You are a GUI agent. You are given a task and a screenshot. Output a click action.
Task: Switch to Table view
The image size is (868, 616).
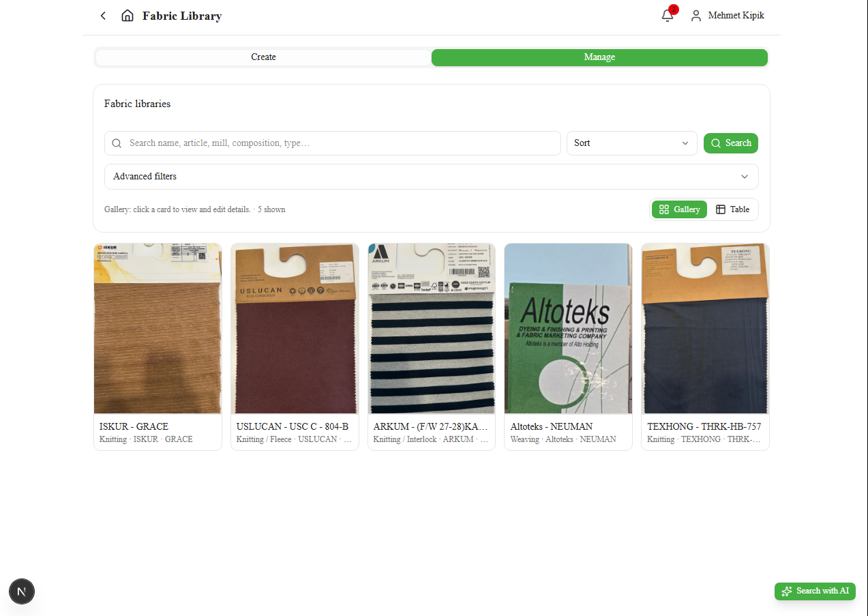[733, 209]
